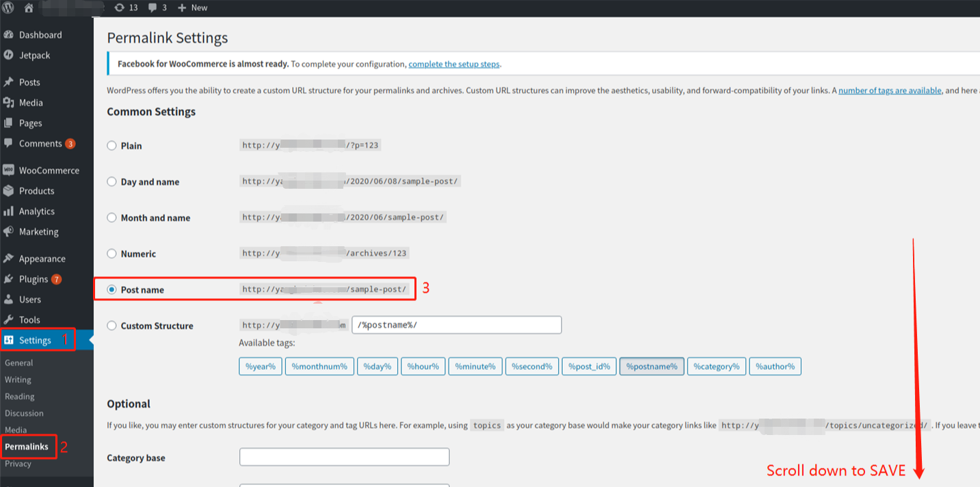Image resolution: width=980 pixels, height=487 pixels.
Task: Select the Custom Structure radio button
Action: [112, 326]
